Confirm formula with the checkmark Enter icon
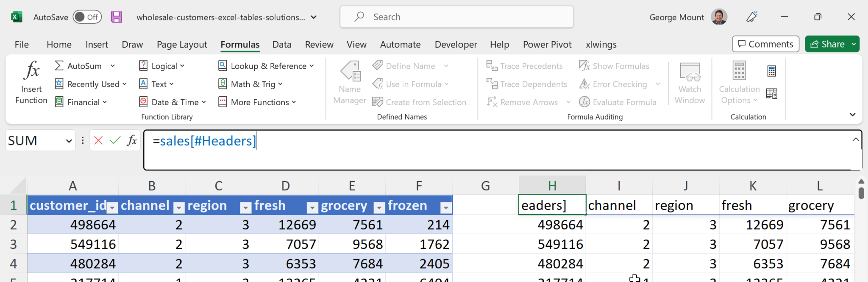This screenshot has height=282, width=868. pos(115,140)
